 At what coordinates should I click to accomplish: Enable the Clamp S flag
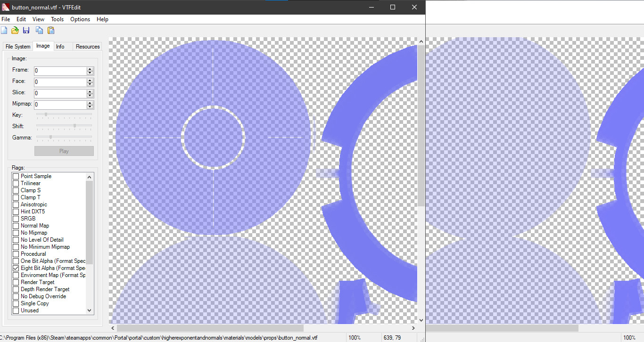pyautogui.click(x=16, y=190)
